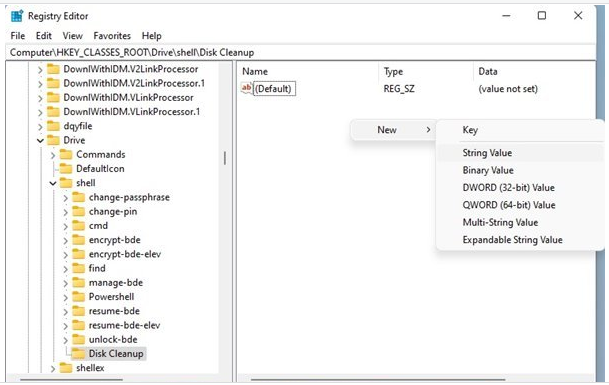The width and height of the screenshot is (609, 385).
Task: Click the find folder icon
Action: (x=78, y=268)
